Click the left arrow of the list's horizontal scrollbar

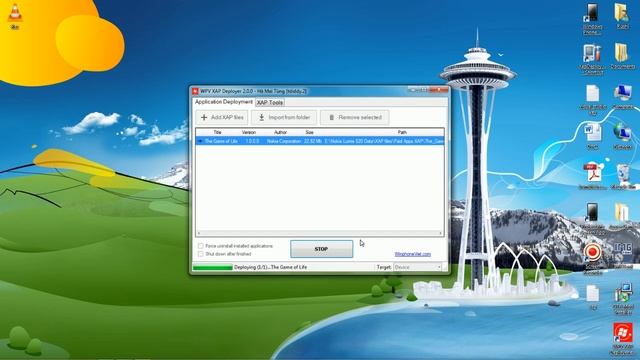[199, 233]
